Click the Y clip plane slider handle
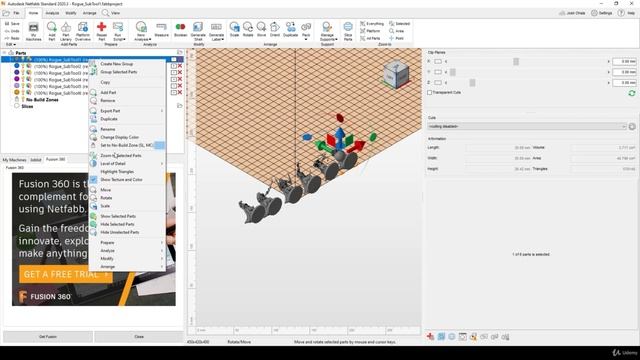The width and height of the screenshot is (640, 360). [453, 72]
